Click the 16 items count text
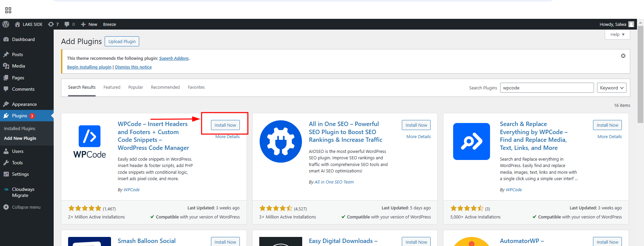 pyautogui.click(x=622, y=105)
